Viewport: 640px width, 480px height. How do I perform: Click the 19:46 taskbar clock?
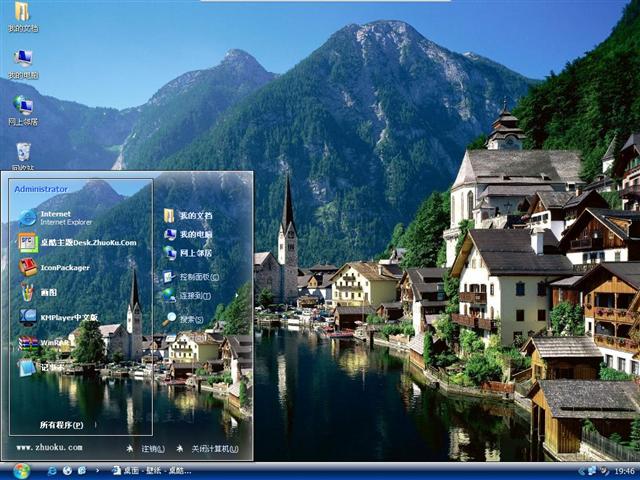(624, 471)
